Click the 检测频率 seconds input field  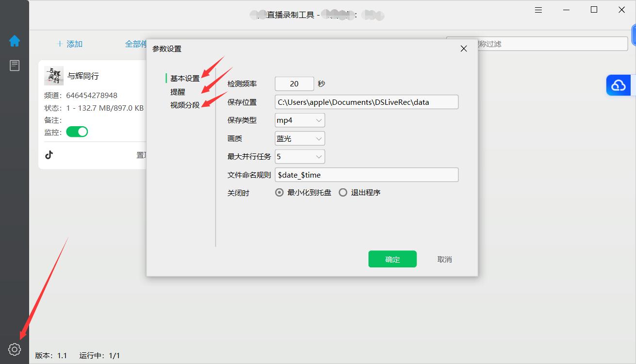(x=294, y=84)
